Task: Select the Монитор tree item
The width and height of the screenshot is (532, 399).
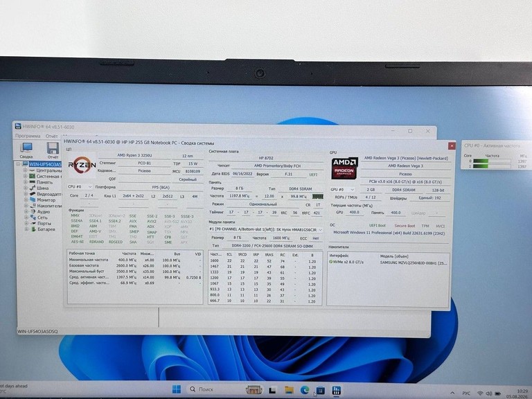Action: (x=46, y=199)
